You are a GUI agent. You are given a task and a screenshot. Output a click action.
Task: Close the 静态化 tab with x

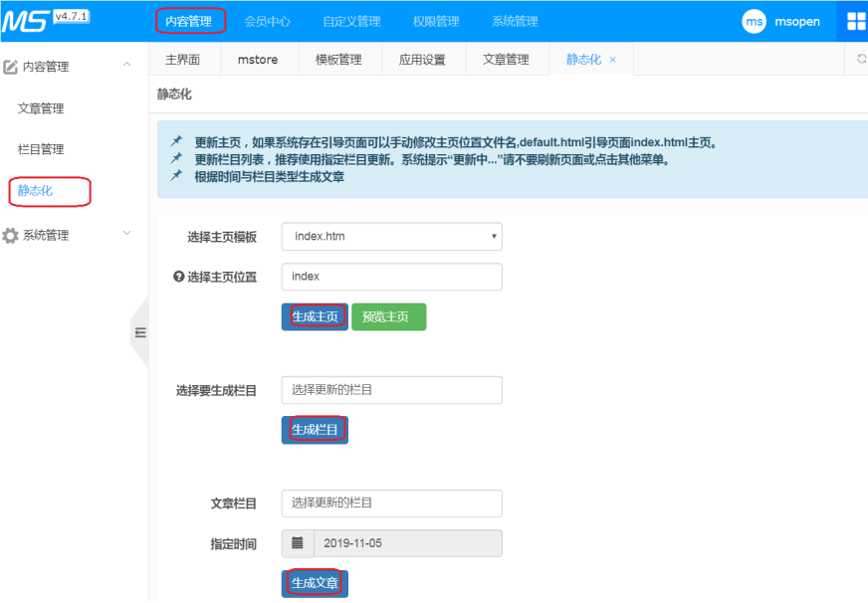coord(612,60)
